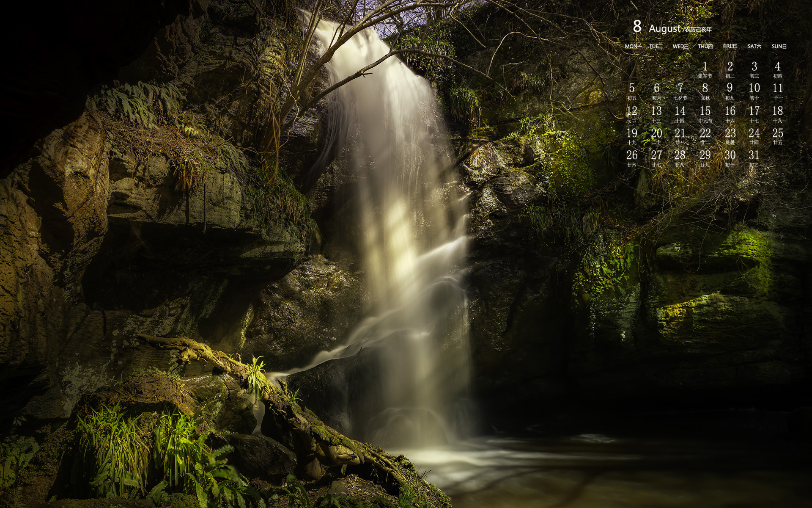Click calendar date 26
This screenshot has height=508, width=812.
tap(632, 155)
